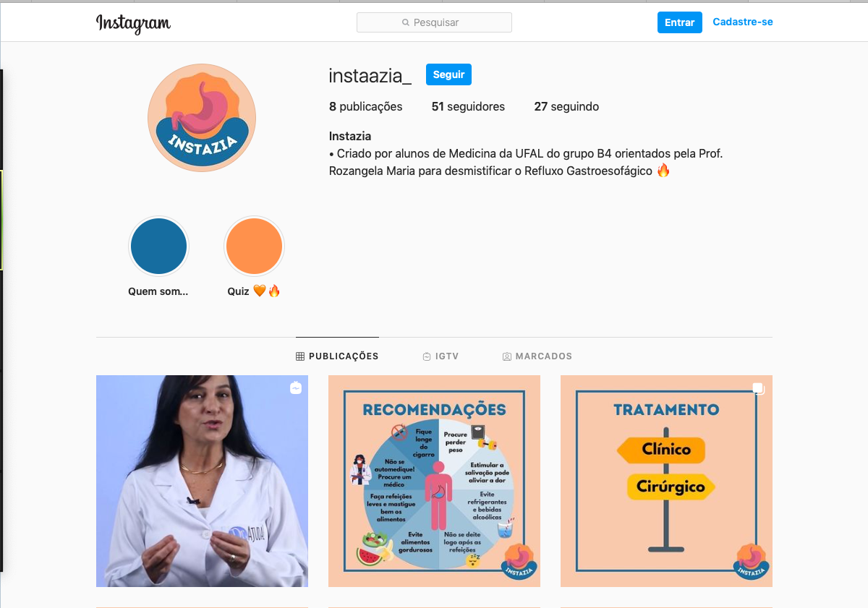Show the 51 seguidores list

468,107
